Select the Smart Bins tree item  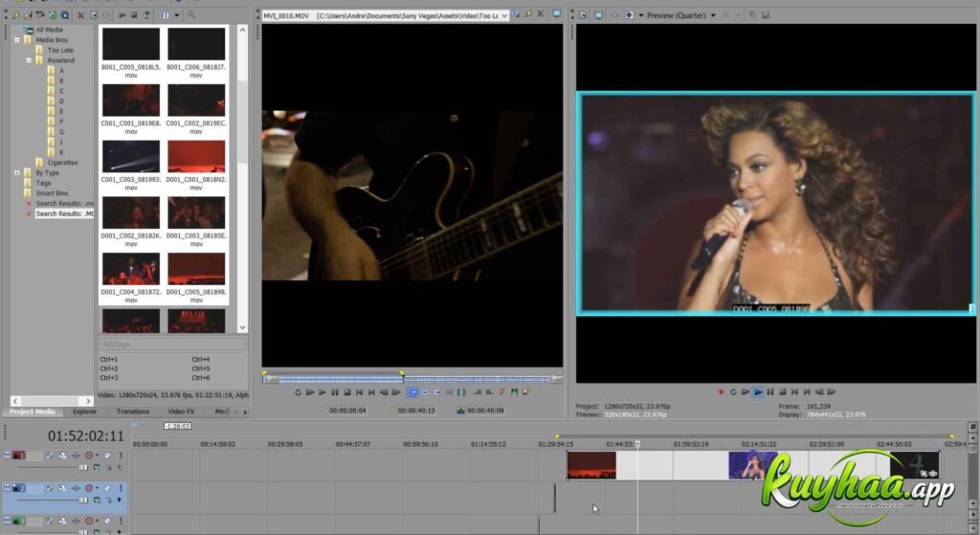click(52, 193)
